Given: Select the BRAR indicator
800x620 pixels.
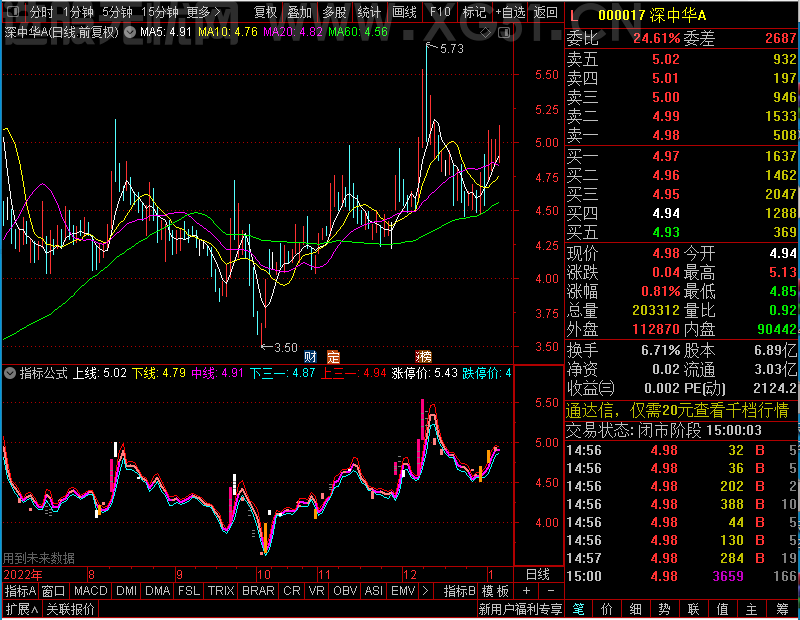Looking at the screenshot, I should click(x=258, y=591).
